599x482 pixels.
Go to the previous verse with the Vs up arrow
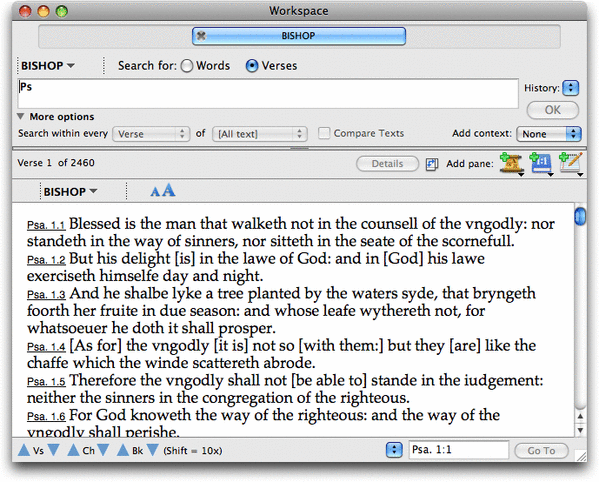coord(24,450)
